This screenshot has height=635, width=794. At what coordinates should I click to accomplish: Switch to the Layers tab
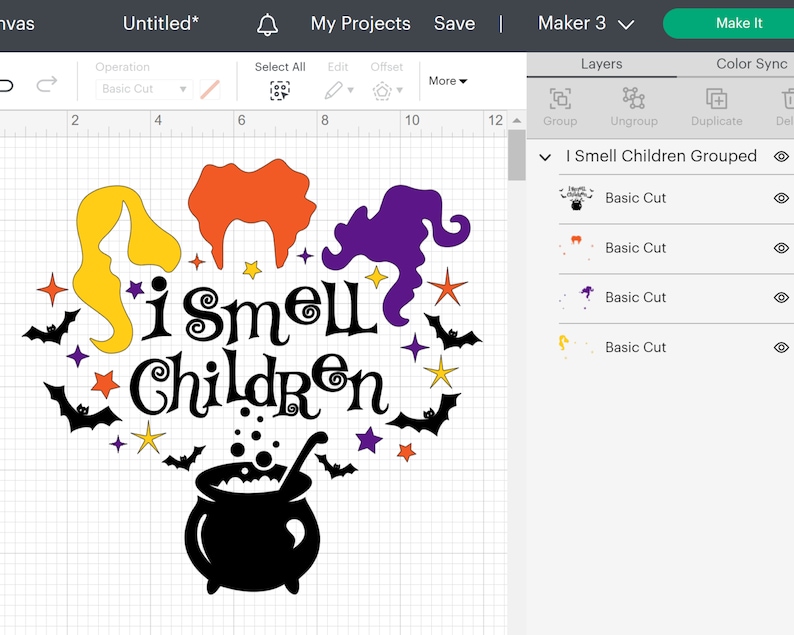(602, 64)
